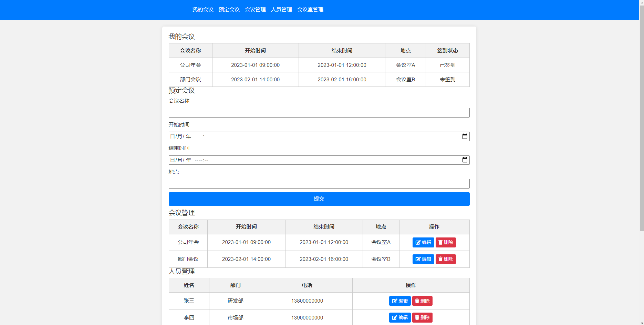Edit the 部门会议 meeting in 会议管理
Image resolution: width=644 pixels, height=325 pixels.
coord(423,259)
